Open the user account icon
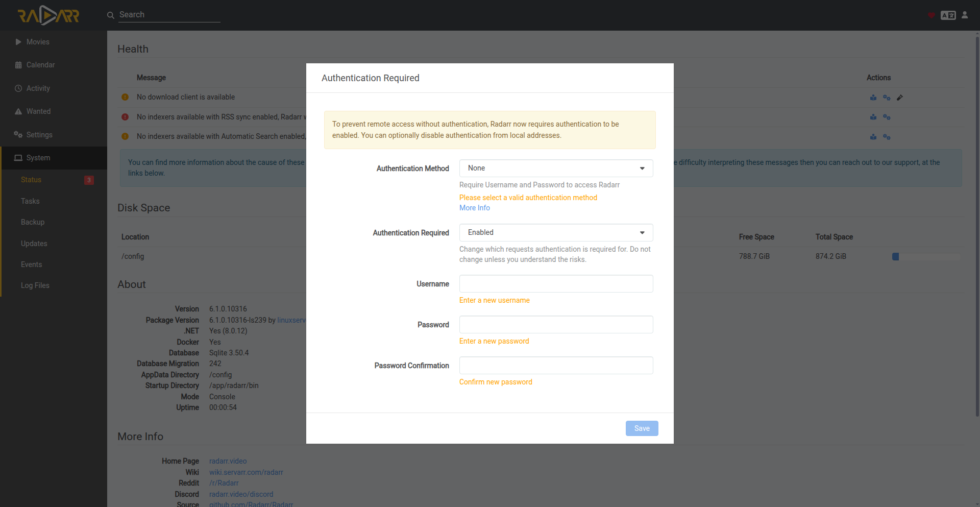This screenshot has width=980, height=507. coord(965,15)
